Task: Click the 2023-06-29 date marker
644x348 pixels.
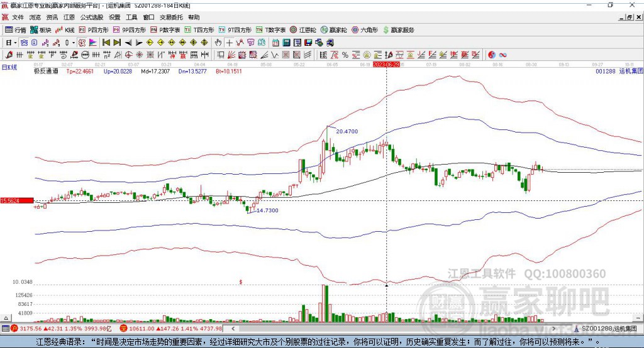Action: click(386, 65)
